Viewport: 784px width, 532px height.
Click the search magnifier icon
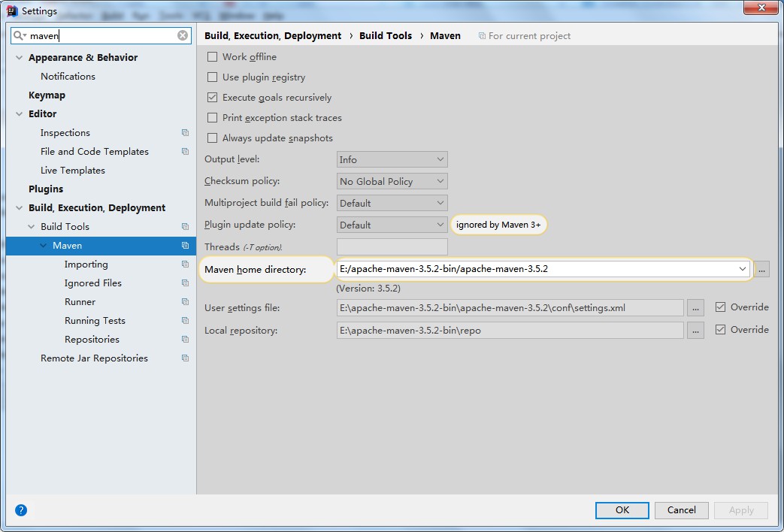coord(19,35)
